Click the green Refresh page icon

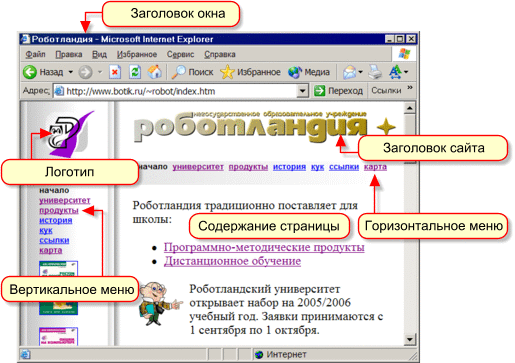(135, 72)
